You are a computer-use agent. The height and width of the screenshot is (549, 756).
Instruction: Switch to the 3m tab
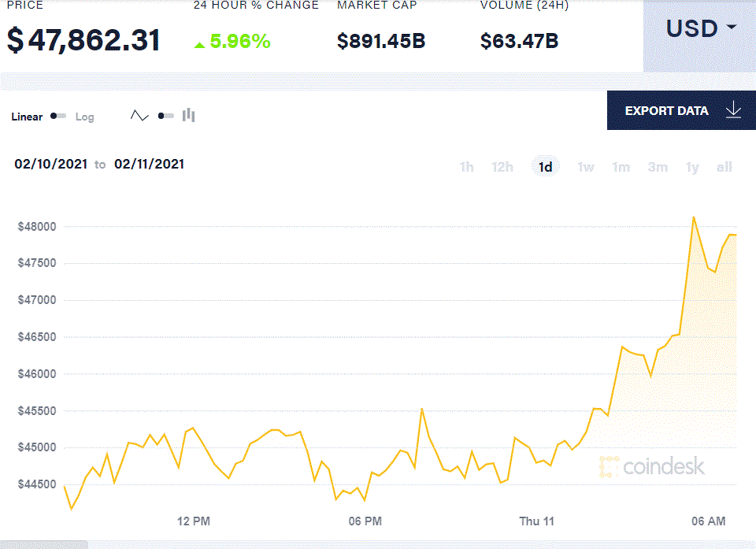pos(658,167)
